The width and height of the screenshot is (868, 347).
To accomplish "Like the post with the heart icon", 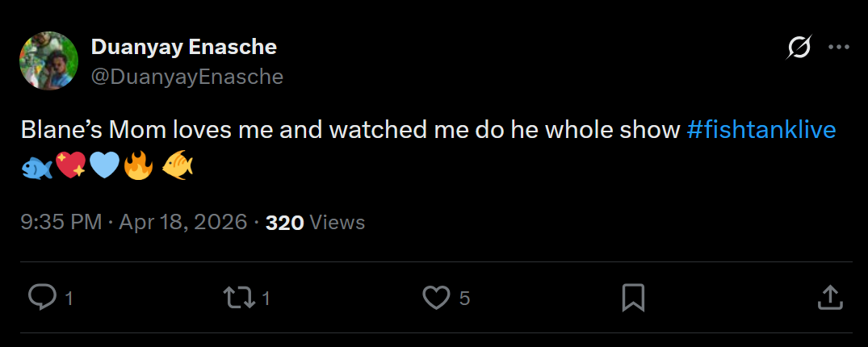I will [436, 298].
